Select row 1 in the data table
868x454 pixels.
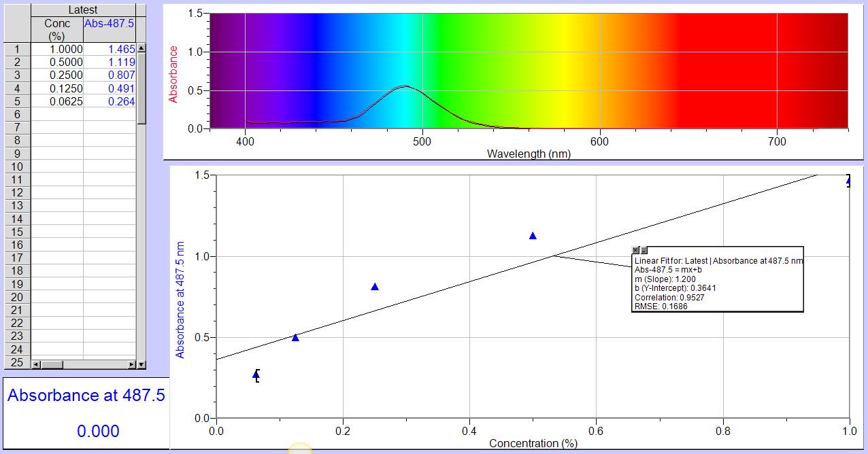(x=16, y=49)
